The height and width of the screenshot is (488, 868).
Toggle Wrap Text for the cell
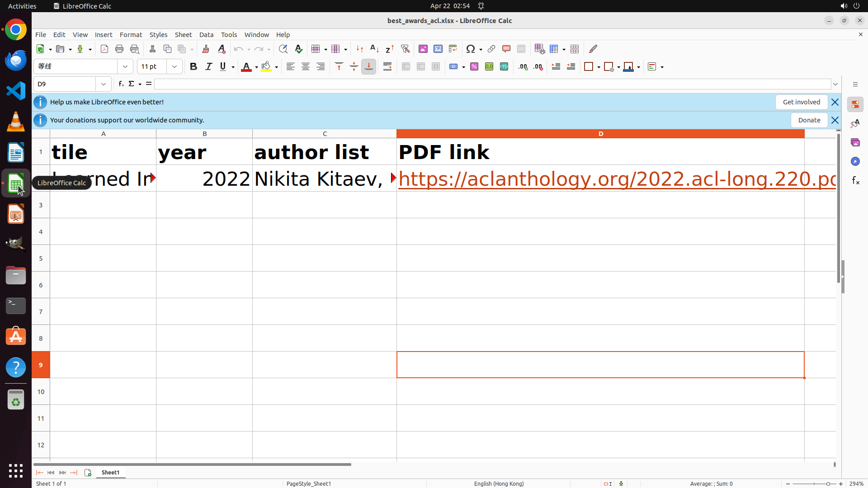click(x=387, y=67)
